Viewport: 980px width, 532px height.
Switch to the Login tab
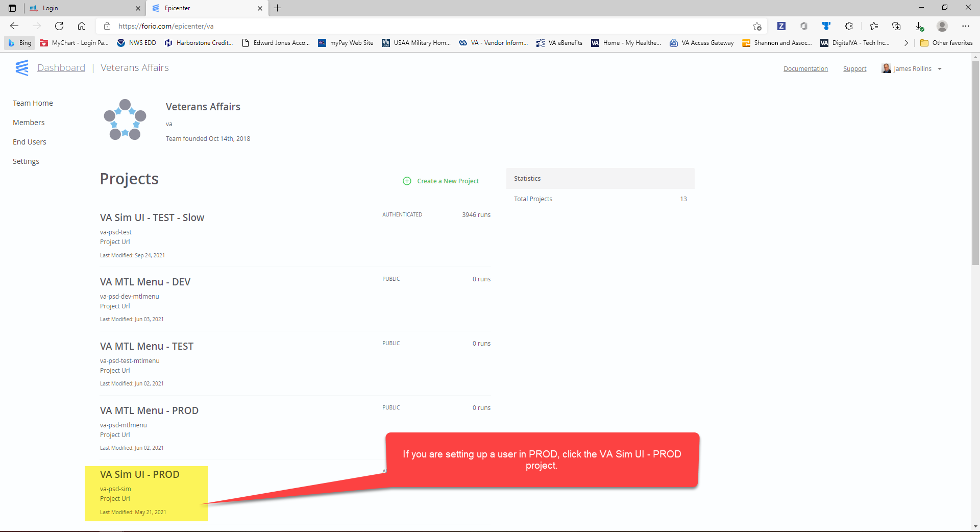pos(85,8)
